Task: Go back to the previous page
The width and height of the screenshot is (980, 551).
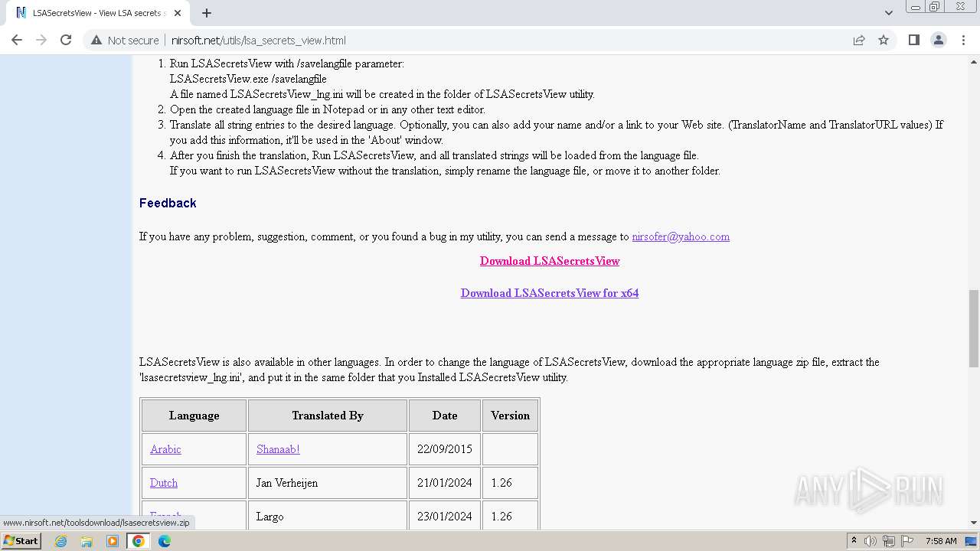Action: [x=17, y=41]
